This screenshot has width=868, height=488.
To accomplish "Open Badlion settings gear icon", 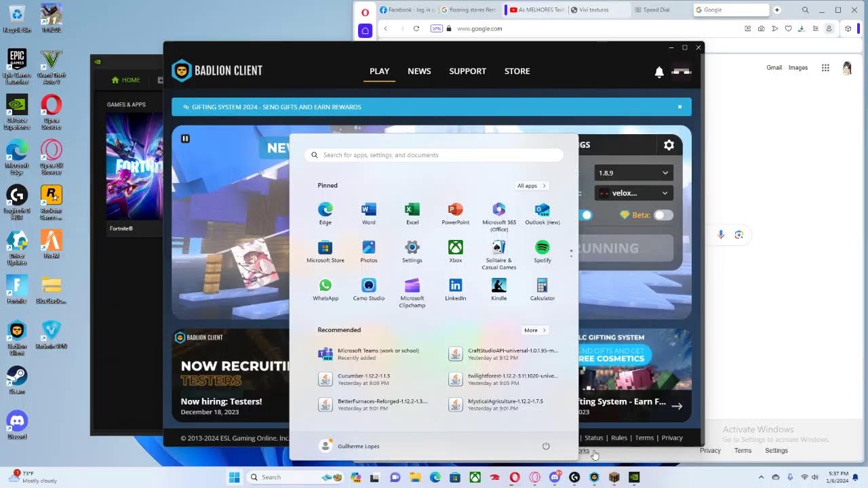I will (x=669, y=145).
